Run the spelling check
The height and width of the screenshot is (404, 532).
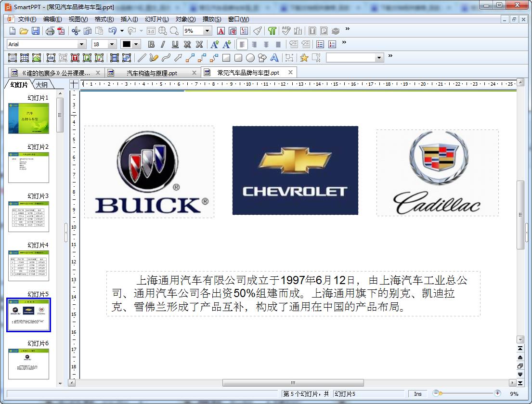(x=286, y=31)
